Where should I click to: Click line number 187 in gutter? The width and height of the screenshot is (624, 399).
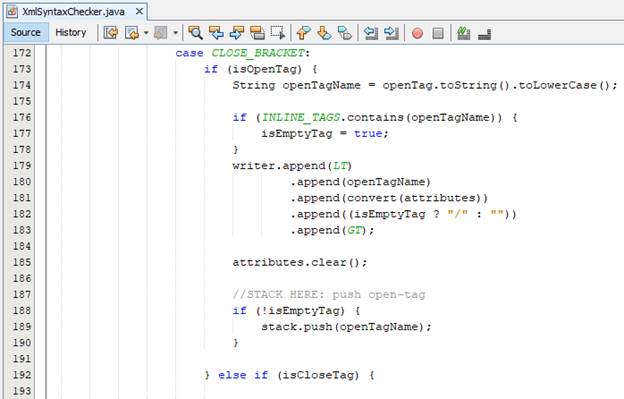[21, 294]
